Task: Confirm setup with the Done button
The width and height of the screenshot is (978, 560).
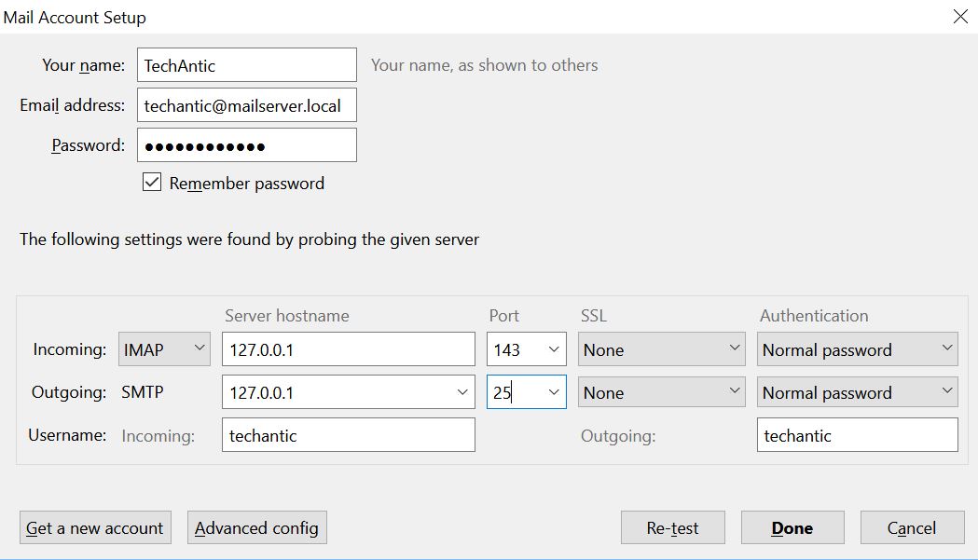Action: click(x=792, y=528)
